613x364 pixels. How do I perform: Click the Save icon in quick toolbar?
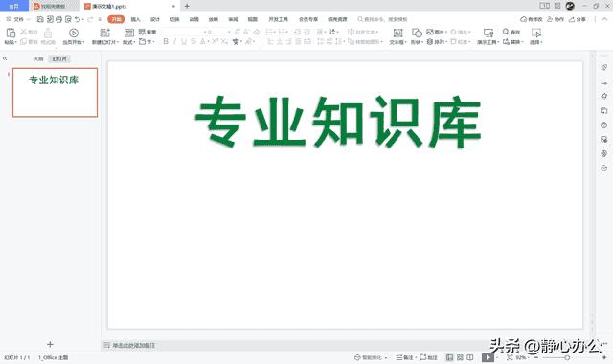40,19
